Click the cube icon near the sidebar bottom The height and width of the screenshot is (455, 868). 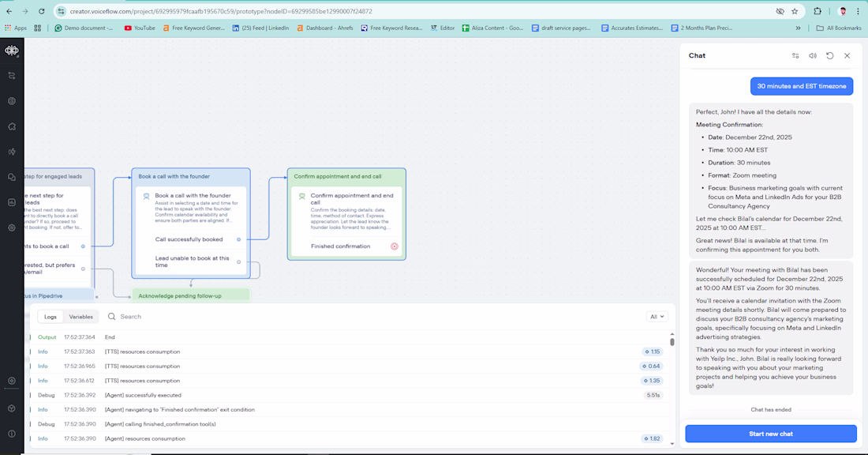(12, 408)
